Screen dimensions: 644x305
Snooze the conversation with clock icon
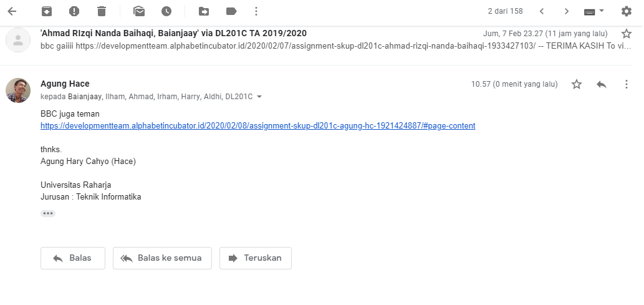[166, 11]
